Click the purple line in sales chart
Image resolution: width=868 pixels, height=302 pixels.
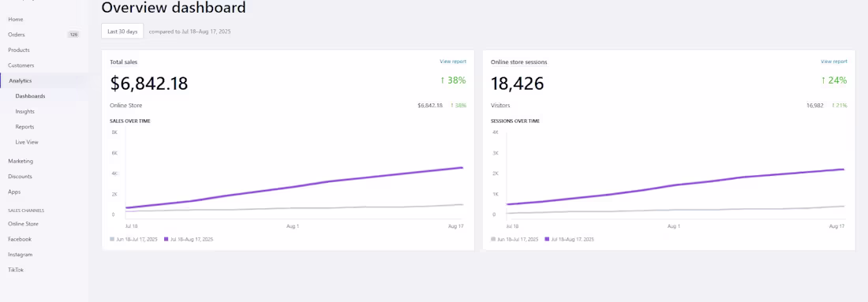coord(294,188)
